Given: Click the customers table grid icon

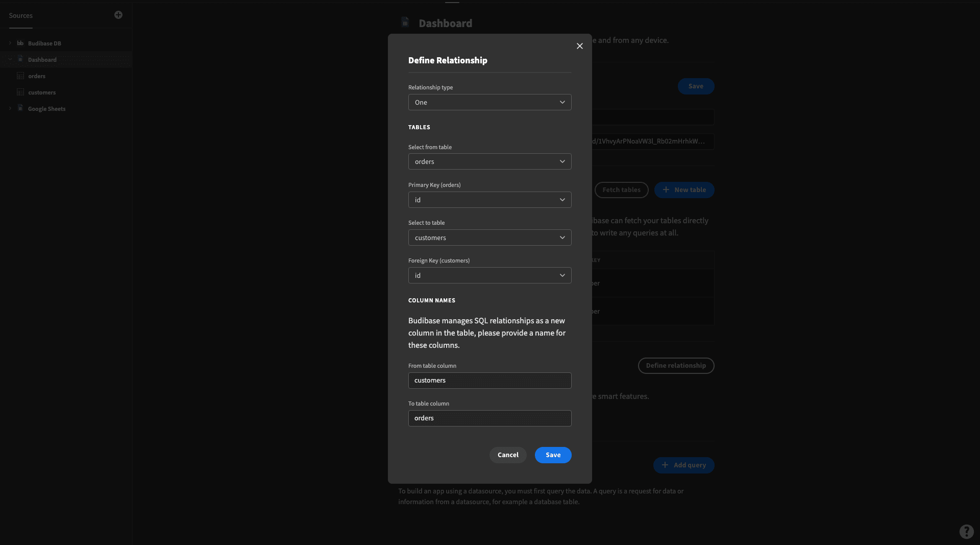Looking at the screenshot, I should pyautogui.click(x=20, y=92).
